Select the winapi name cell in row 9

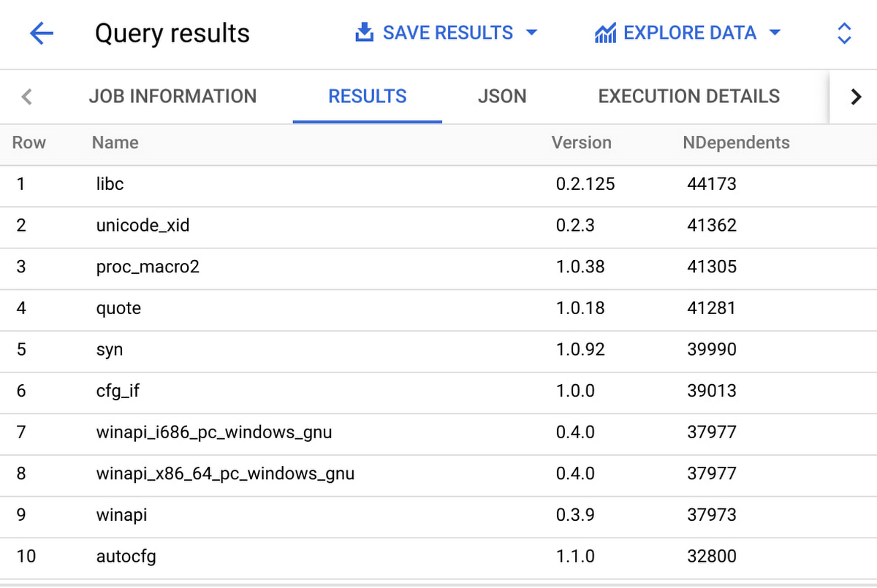click(x=122, y=515)
